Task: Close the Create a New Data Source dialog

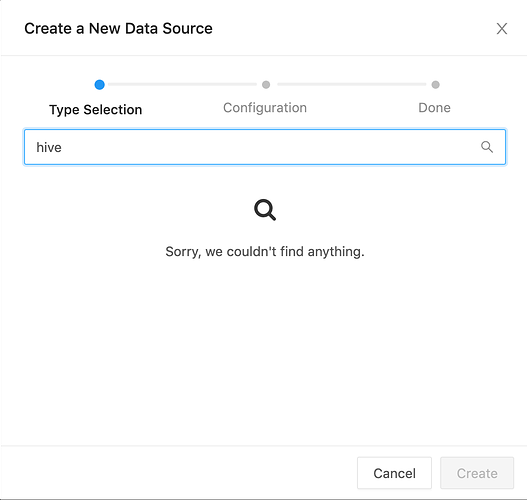Action: coord(501,29)
